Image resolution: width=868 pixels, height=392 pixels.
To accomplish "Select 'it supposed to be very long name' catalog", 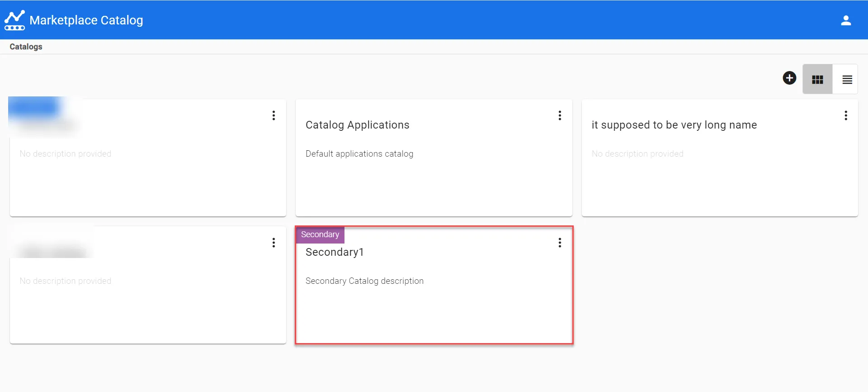I will tap(674, 125).
